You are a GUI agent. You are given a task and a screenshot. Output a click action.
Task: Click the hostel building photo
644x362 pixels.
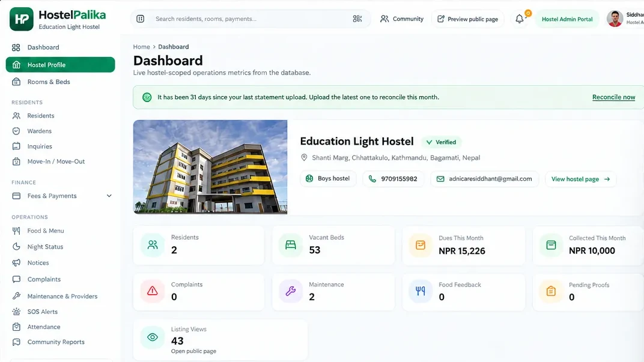point(210,167)
